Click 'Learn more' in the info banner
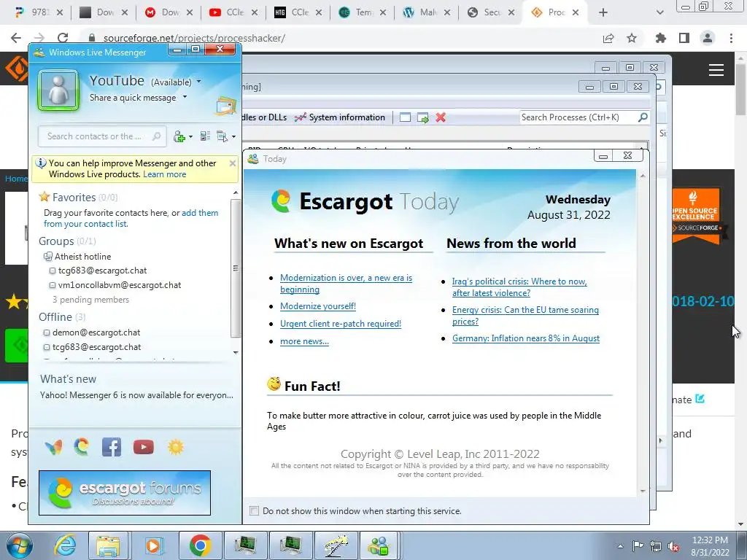The height and width of the screenshot is (560, 747). pyautogui.click(x=164, y=174)
